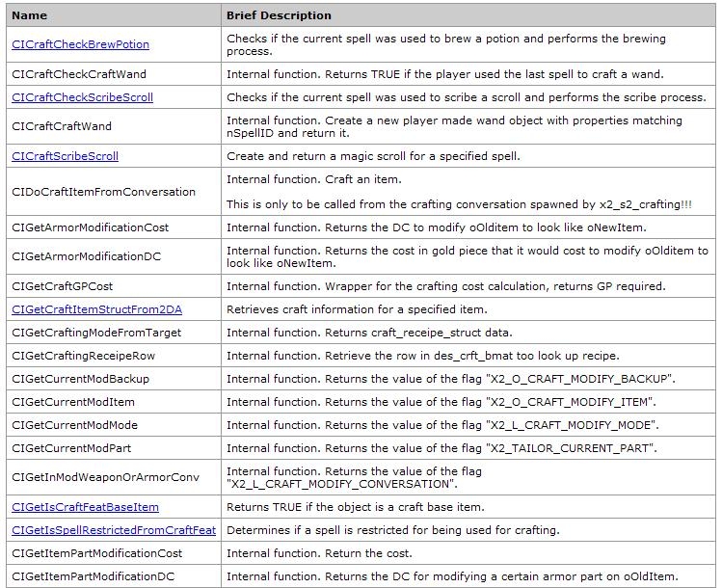
Task: Select the CIDoCraftItemFromConversation name cell
Action: coord(103,192)
